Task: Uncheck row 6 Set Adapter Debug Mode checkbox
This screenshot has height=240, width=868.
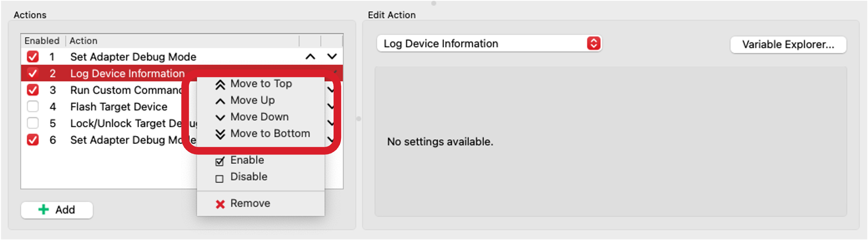Action: (33, 140)
